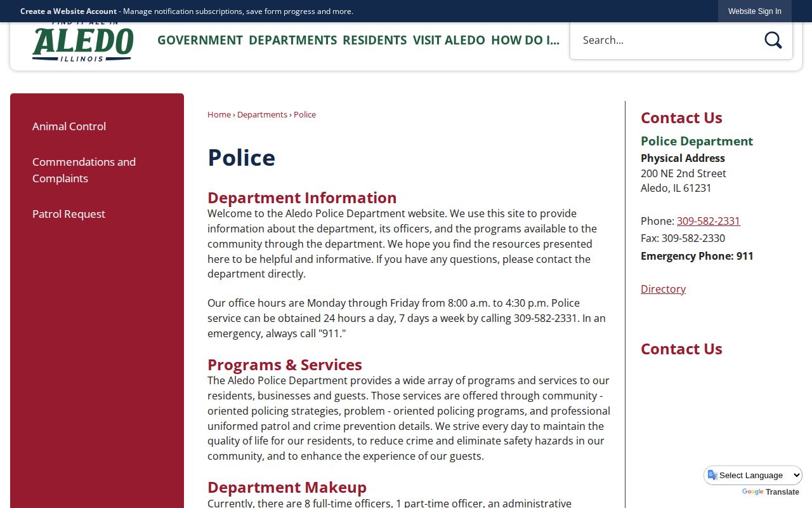812x508 pixels.
Task: Click the Fax: 309-582-2330 text
Action: tap(683, 238)
